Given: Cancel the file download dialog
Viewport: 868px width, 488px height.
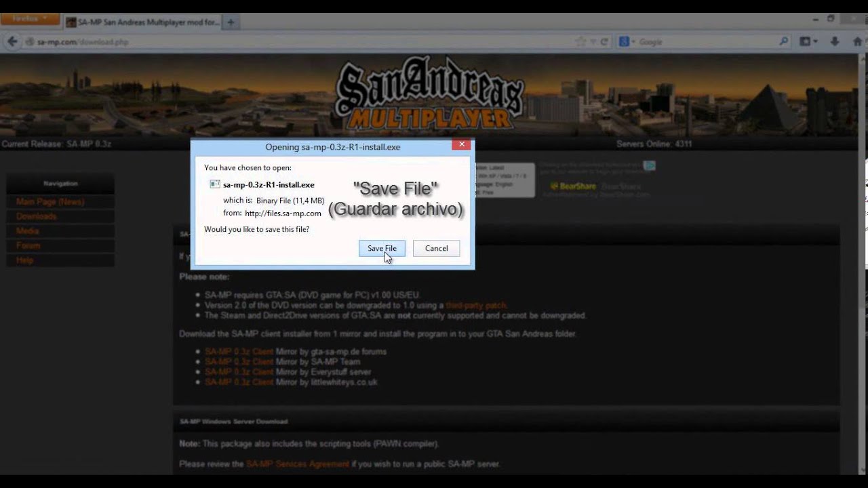Looking at the screenshot, I should (436, 248).
